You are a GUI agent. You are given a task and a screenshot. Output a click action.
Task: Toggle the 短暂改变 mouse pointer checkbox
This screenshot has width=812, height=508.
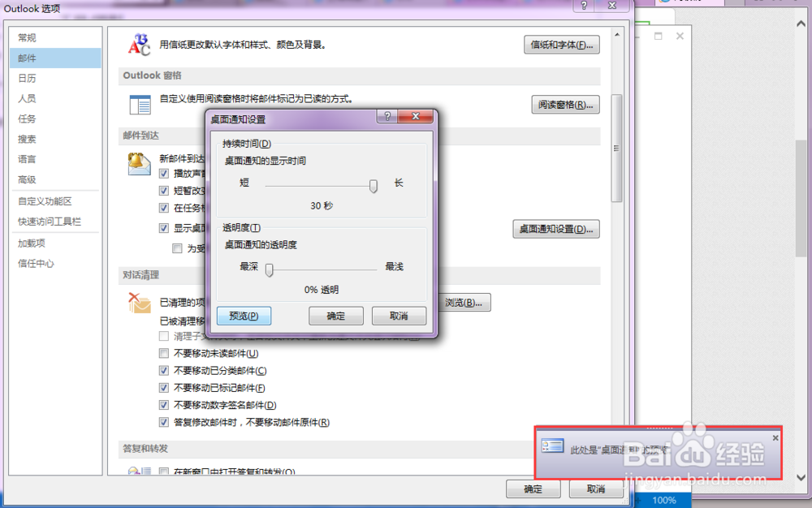point(164,191)
